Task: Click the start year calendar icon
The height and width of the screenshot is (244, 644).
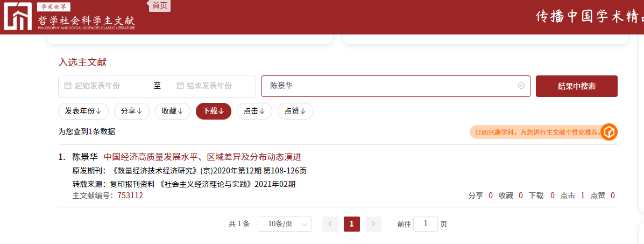Action: tap(68, 86)
